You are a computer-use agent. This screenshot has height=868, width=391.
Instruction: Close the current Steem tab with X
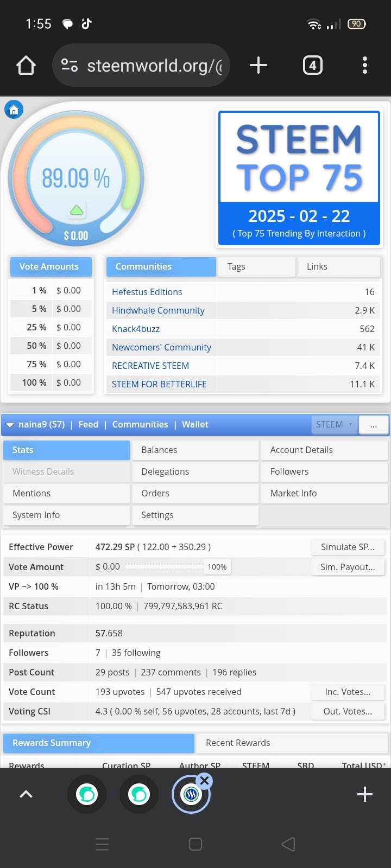[x=204, y=781]
